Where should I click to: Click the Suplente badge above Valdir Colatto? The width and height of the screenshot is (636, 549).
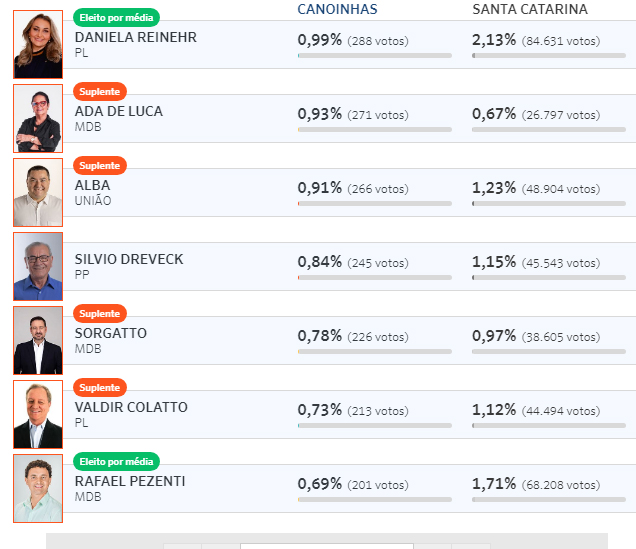pos(100,388)
